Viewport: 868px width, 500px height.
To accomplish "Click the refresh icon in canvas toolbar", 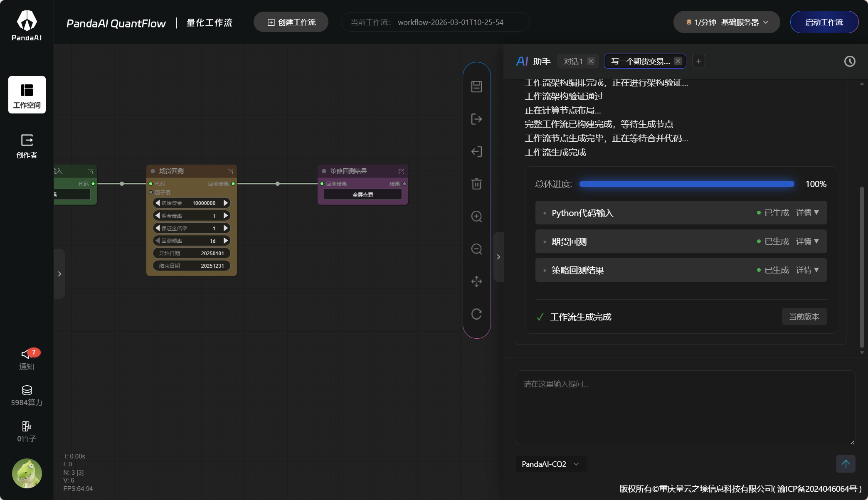I will [476, 314].
